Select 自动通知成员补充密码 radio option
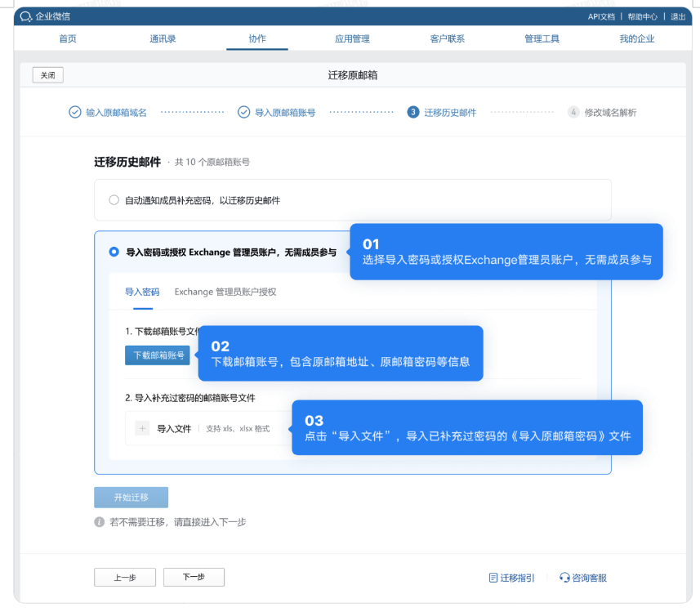 click(x=114, y=198)
